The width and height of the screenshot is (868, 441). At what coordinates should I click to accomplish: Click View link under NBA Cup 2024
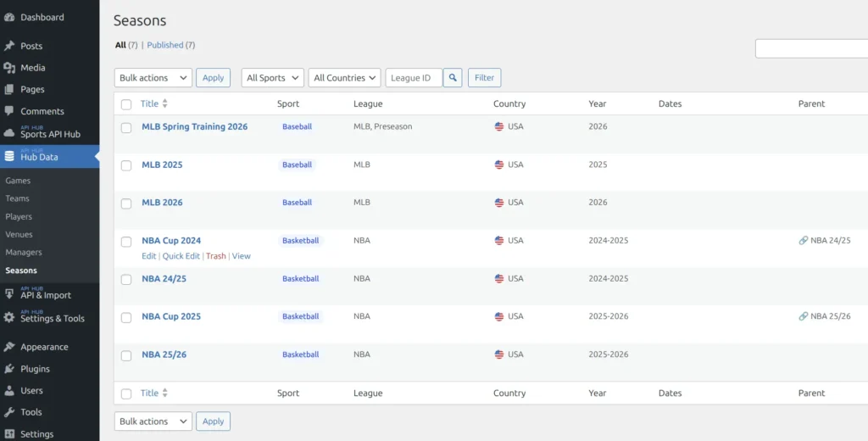pos(242,256)
